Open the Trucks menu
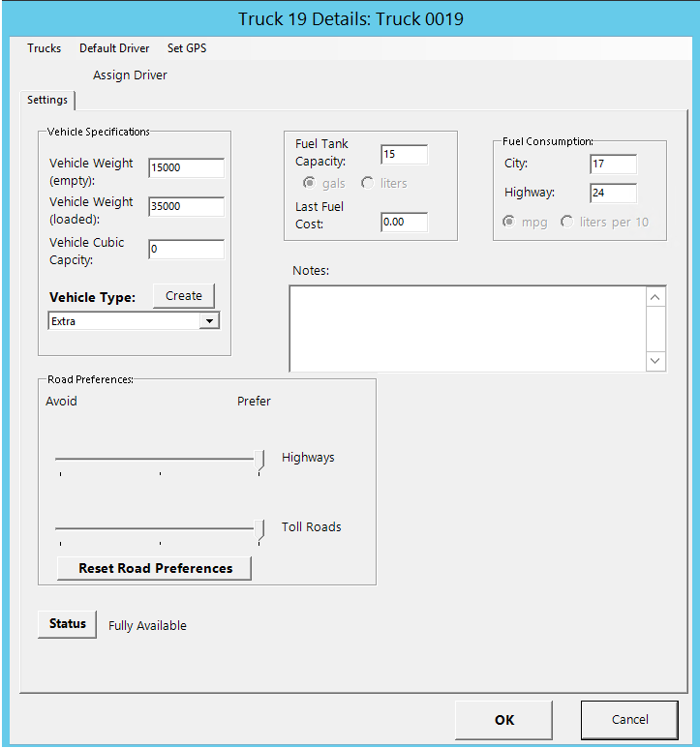Viewport: 700px width, 748px height. pos(44,48)
